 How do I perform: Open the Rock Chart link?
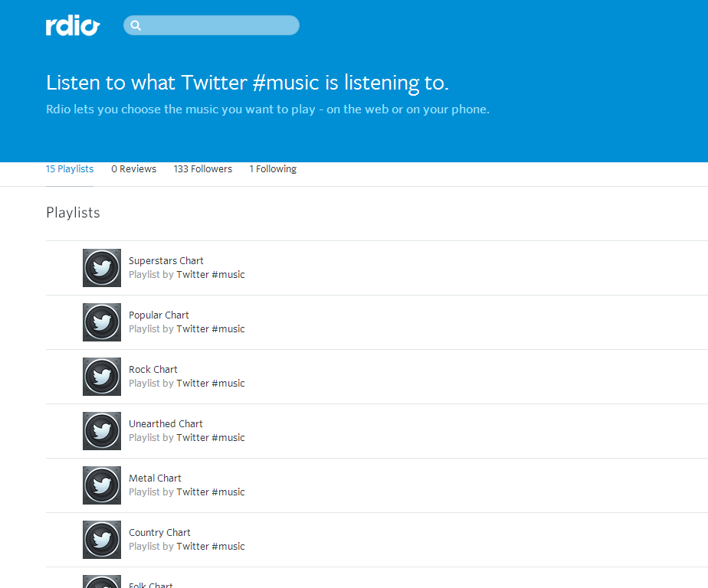(152, 370)
